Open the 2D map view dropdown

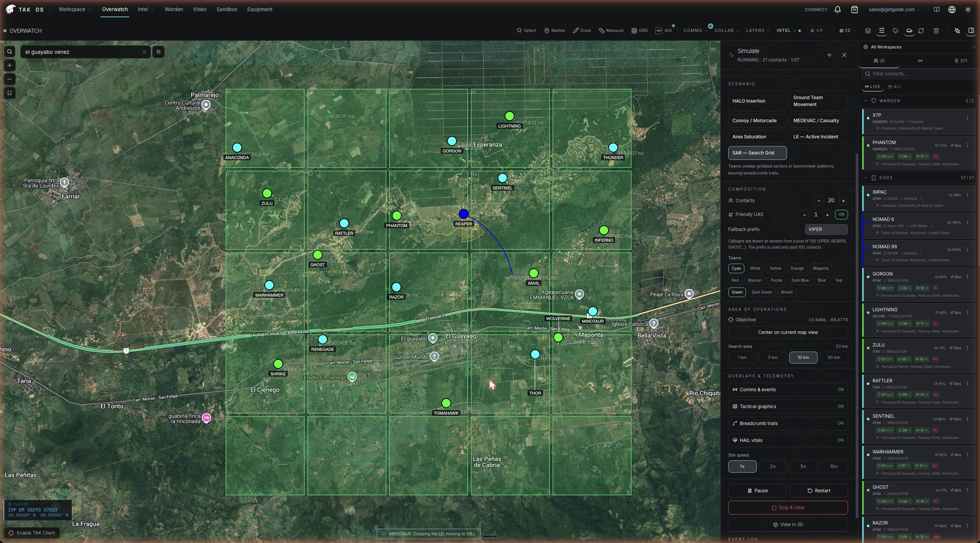pos(848,31)
